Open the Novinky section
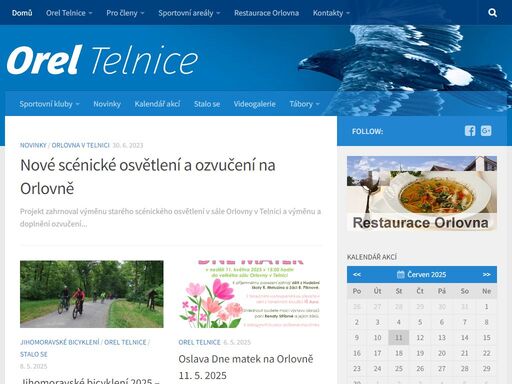The image size is (512, 384). point(107,104)
